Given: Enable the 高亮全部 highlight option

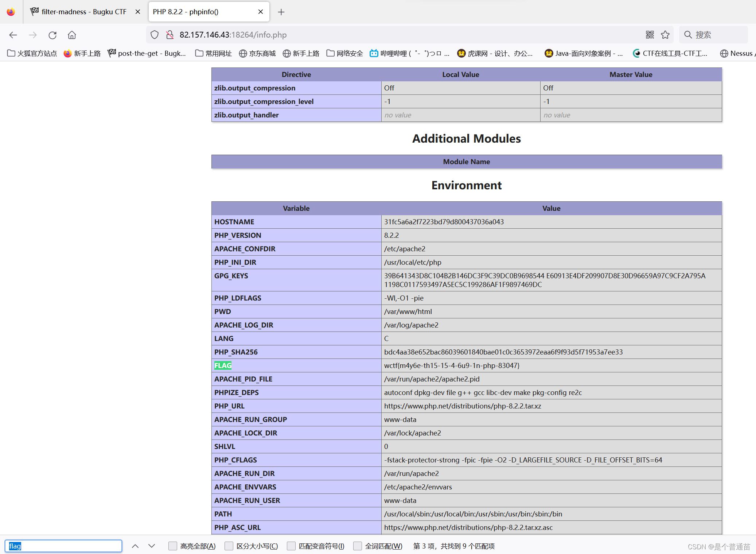Looking at the screenshot, I should tap(173, 546).
